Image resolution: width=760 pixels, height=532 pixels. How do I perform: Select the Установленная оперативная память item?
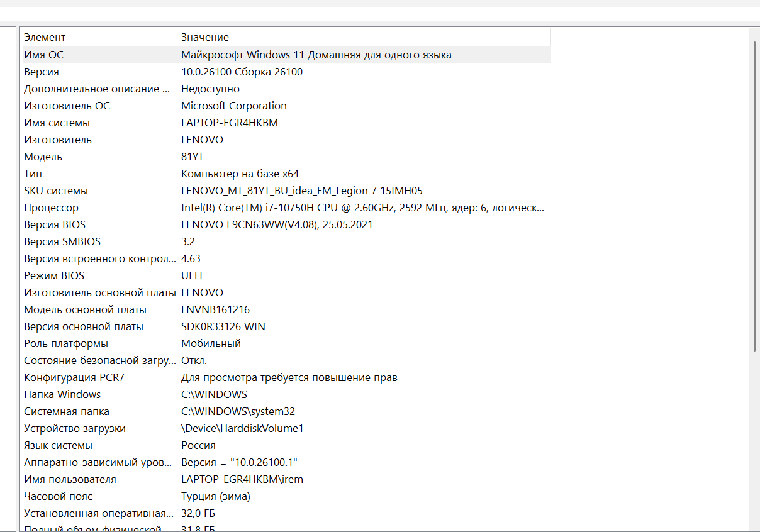pos(99,513)
